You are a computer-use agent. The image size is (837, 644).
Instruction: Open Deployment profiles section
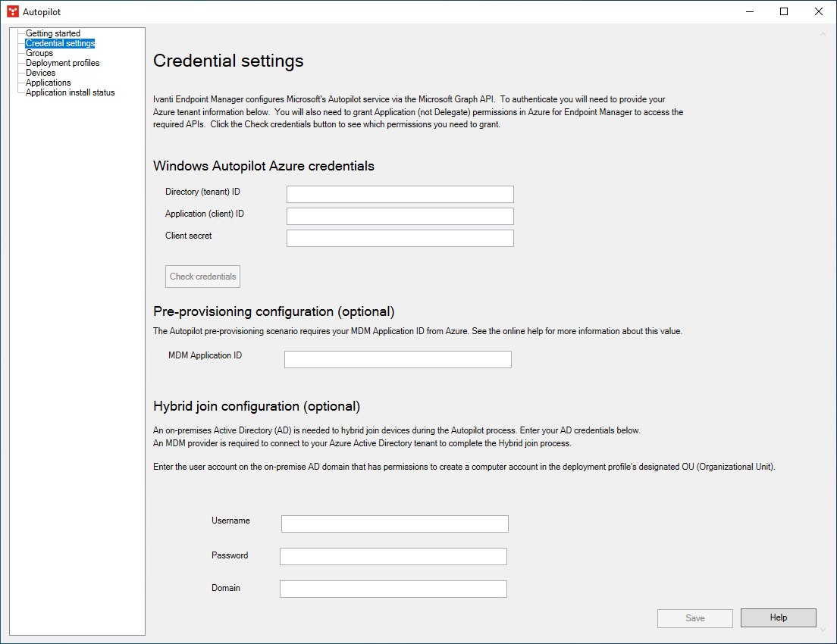[62, 63]
